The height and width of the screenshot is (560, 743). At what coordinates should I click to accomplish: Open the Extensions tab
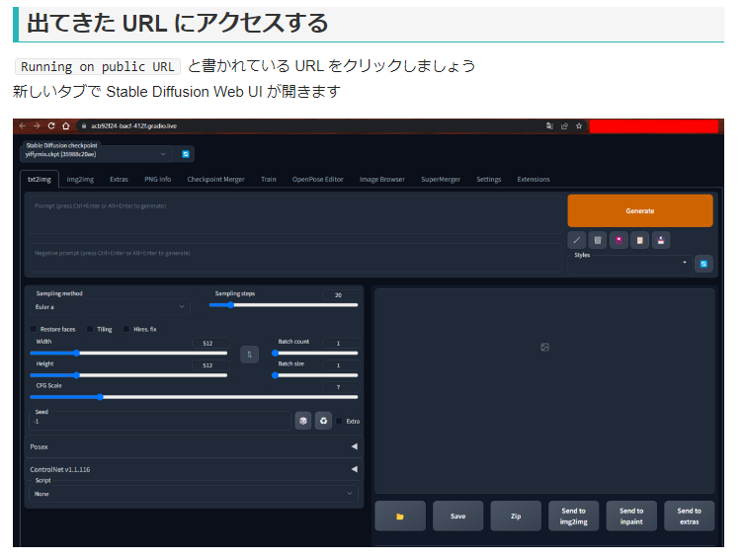(x=534, y=179)
